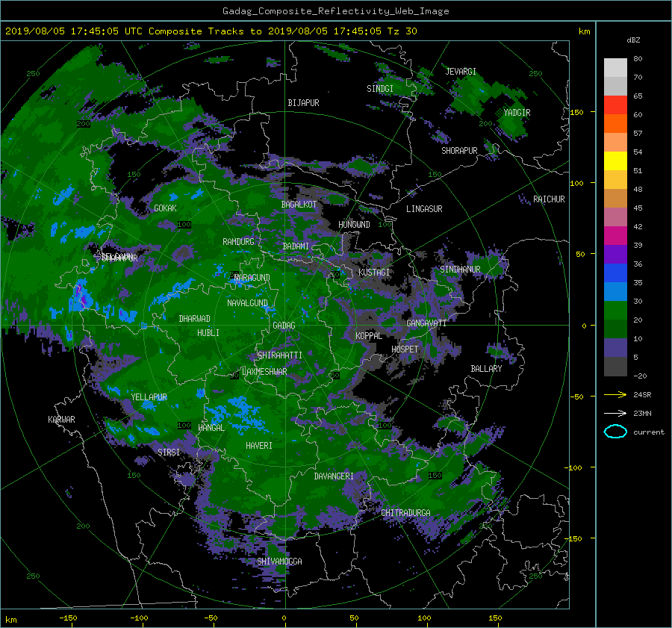The height and width of the screenshot is (628, 672).
Task: Click the RAICHUR city label
Action: [x=549, y=199]
